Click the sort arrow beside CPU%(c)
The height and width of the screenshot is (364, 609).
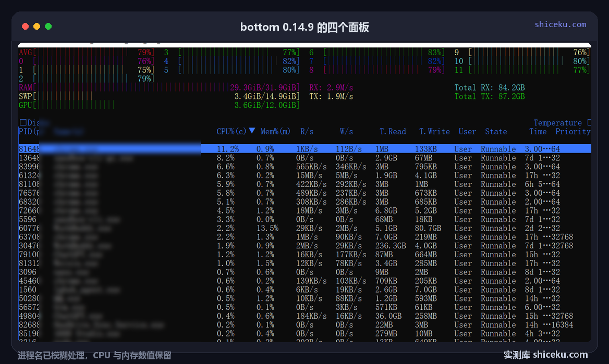(x=252, y=131)
